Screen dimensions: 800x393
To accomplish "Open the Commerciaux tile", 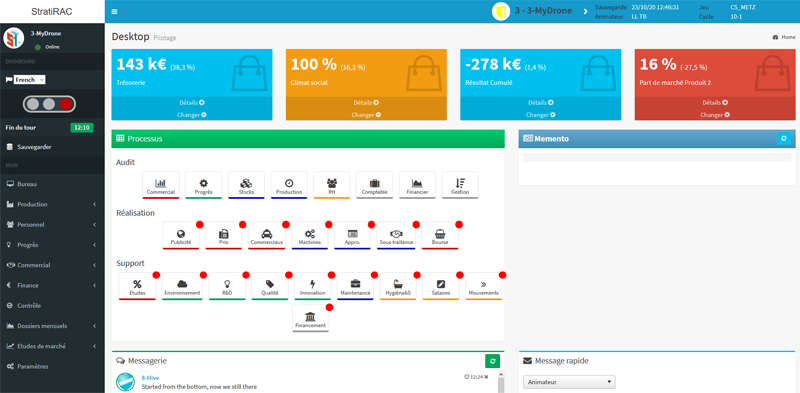I will pyautogui.click(x=266, y=236).
